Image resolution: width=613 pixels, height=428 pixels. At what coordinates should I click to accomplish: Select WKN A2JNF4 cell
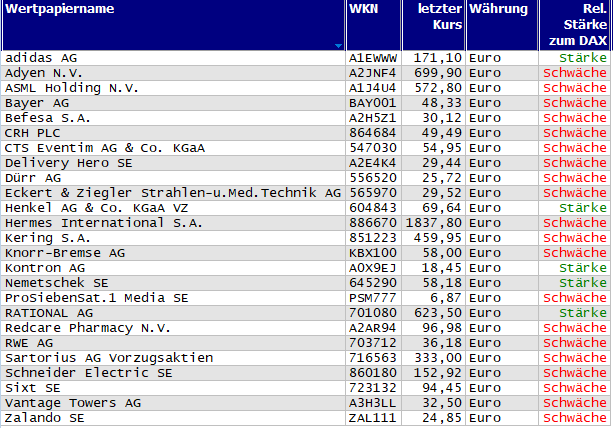[x=373, y=73]
